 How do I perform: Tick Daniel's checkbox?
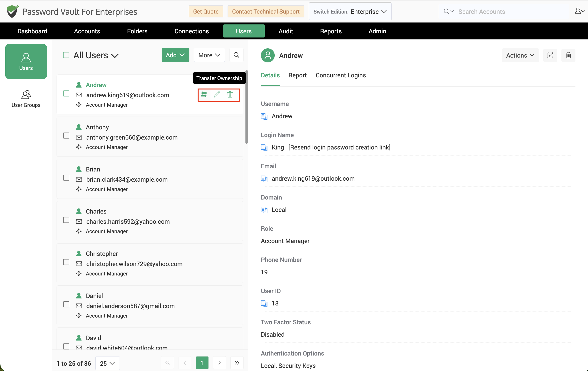[66, 304]
